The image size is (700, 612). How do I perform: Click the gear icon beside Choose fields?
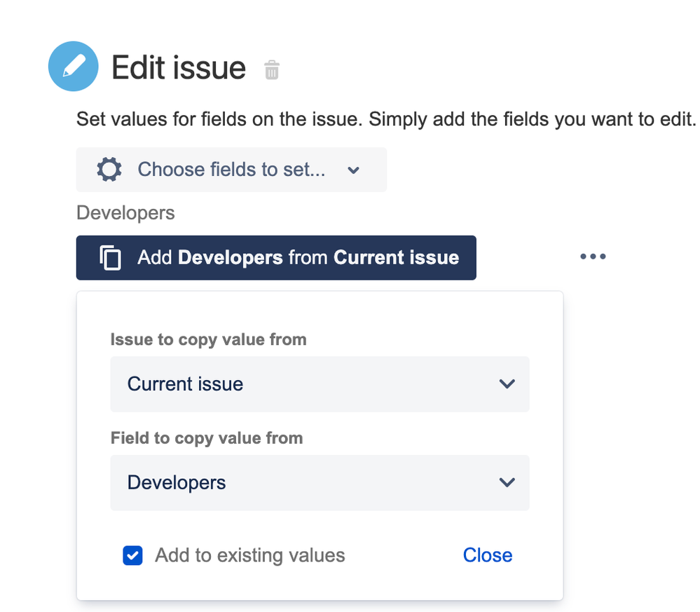click(x=109, y=170)
